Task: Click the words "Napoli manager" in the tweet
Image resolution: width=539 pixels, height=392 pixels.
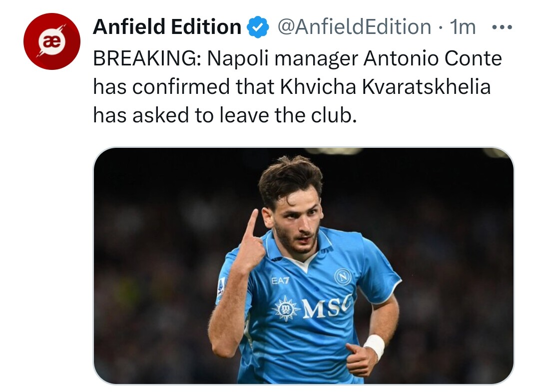Action: [x=282, y=59]
